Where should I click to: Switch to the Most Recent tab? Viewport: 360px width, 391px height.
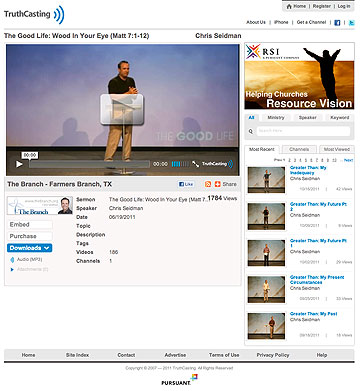tap(262, 149)
